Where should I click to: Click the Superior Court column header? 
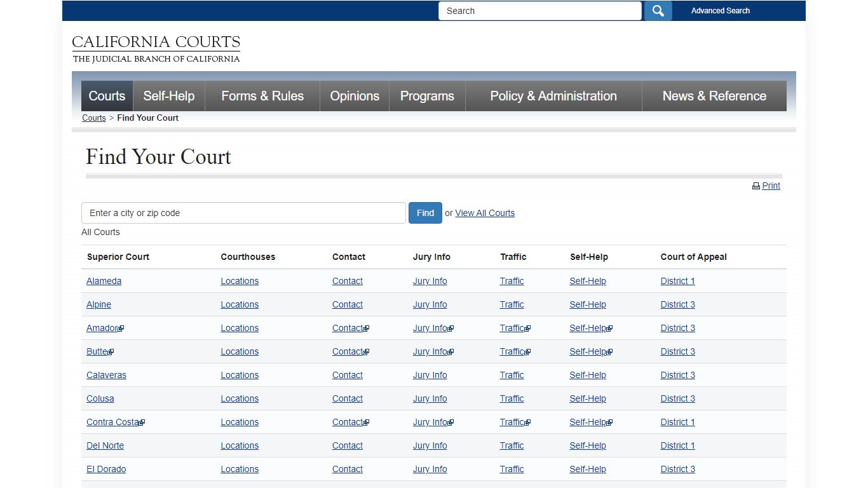pyautogui.click(x=118, y=257)
